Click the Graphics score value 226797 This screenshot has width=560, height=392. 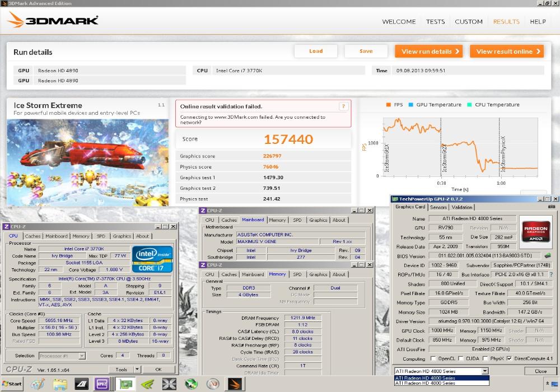click(272, 156)
